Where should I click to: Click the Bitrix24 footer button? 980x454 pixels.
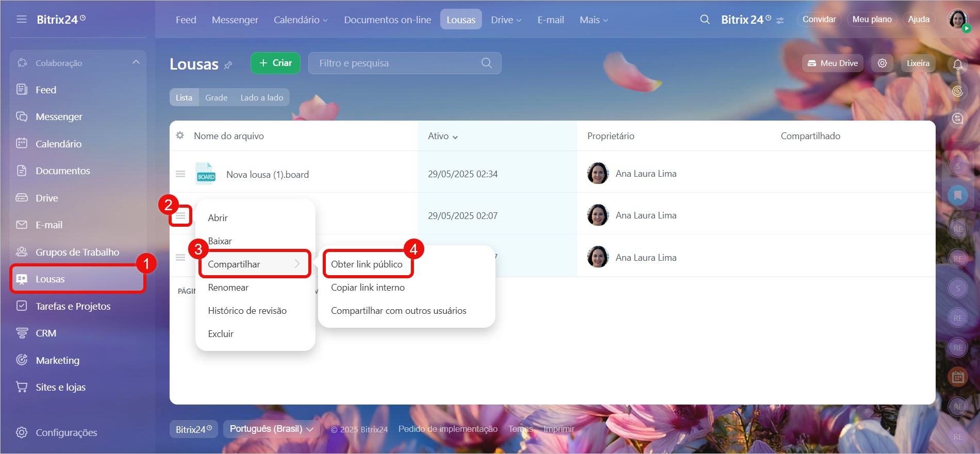[194, 429]
